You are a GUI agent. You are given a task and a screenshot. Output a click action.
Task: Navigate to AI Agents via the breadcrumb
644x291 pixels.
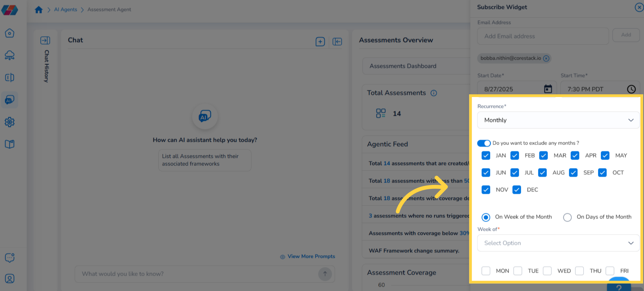tap(65, 9)
